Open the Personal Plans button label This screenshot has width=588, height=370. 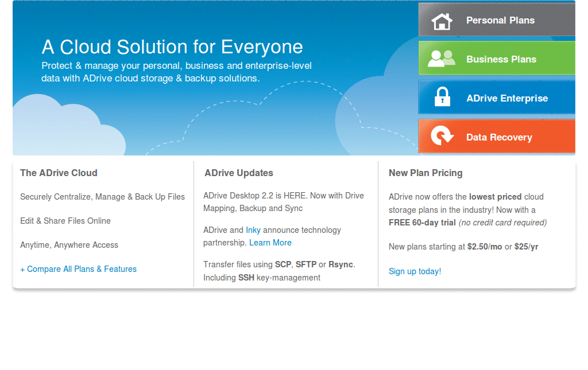pos(500,20)
